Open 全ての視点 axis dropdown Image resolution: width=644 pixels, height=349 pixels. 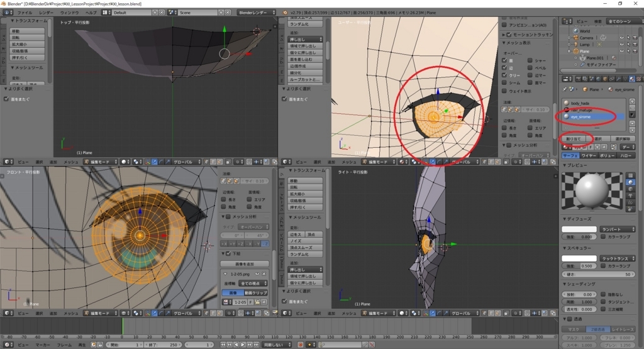pos(253,284)
